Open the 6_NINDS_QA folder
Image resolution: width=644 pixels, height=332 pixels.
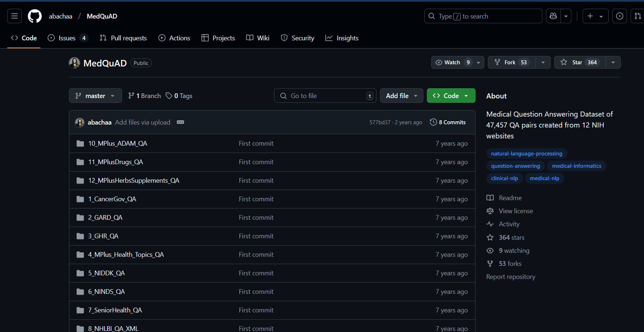(106, 291)
